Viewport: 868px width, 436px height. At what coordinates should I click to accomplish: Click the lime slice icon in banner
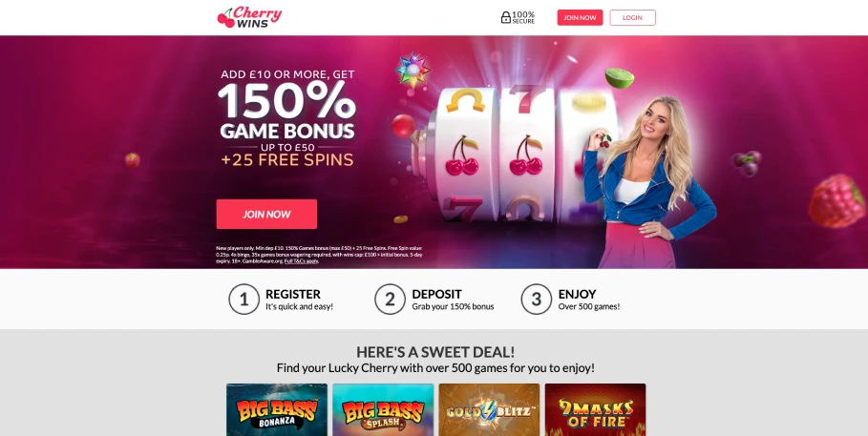tap(620, 78)
